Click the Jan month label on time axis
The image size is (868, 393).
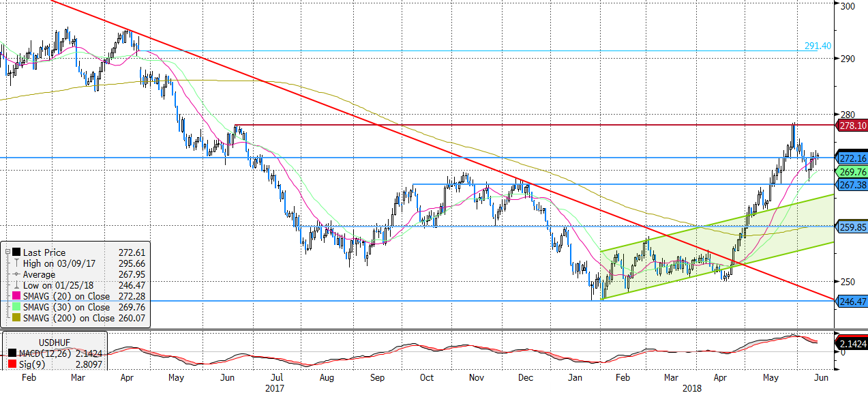575,377
